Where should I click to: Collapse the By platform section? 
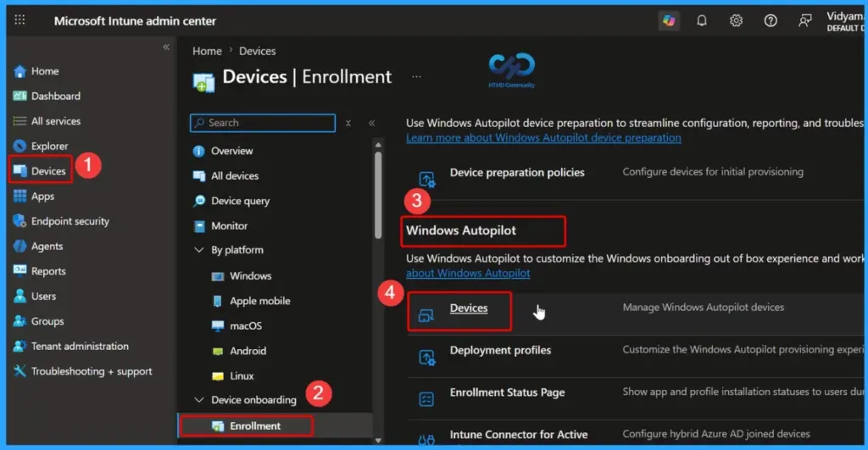pyautogui.click(x=198, y=250)
